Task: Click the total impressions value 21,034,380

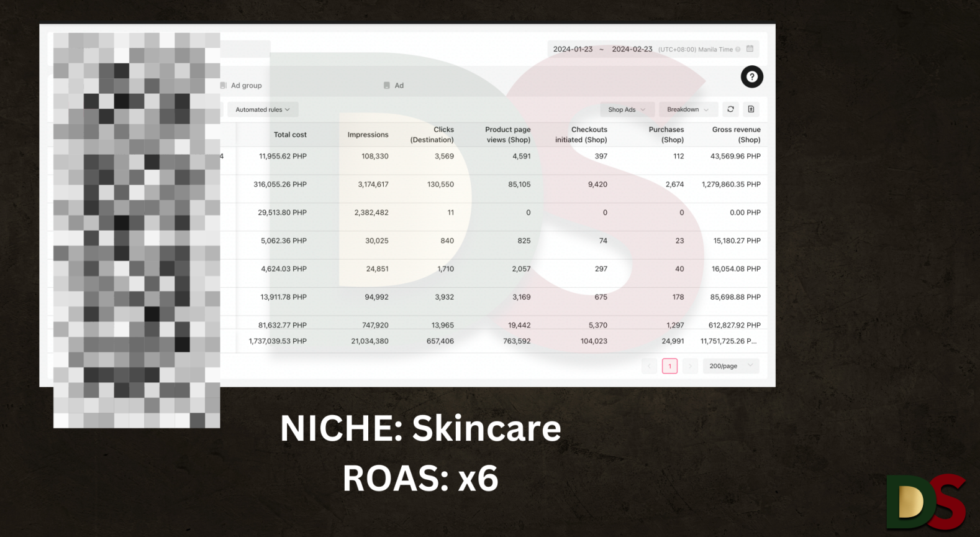Action: tap(370, 341)
